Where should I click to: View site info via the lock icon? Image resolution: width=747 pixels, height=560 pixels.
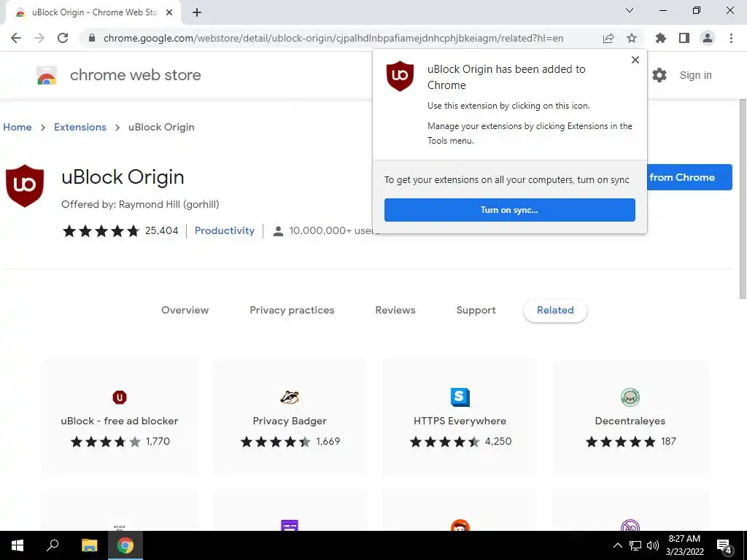(x=92, y=38)
